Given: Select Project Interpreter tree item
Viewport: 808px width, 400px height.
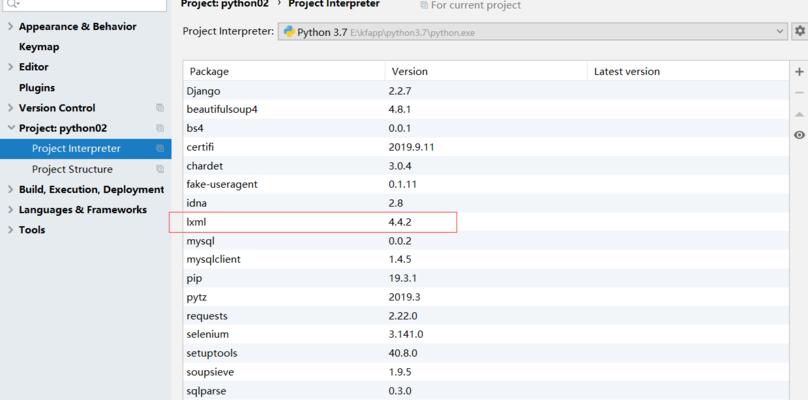Looking at the screenshot, I should coord(86,148).
